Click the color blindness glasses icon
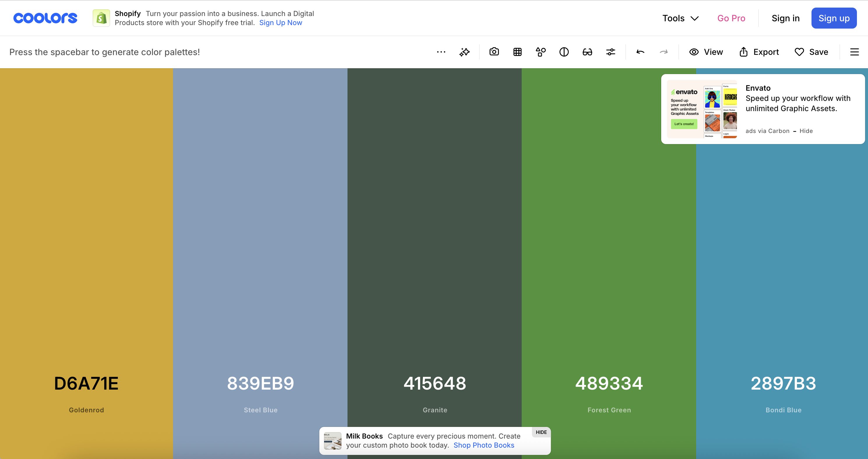 pyautogui.click(x=587, y=52)
